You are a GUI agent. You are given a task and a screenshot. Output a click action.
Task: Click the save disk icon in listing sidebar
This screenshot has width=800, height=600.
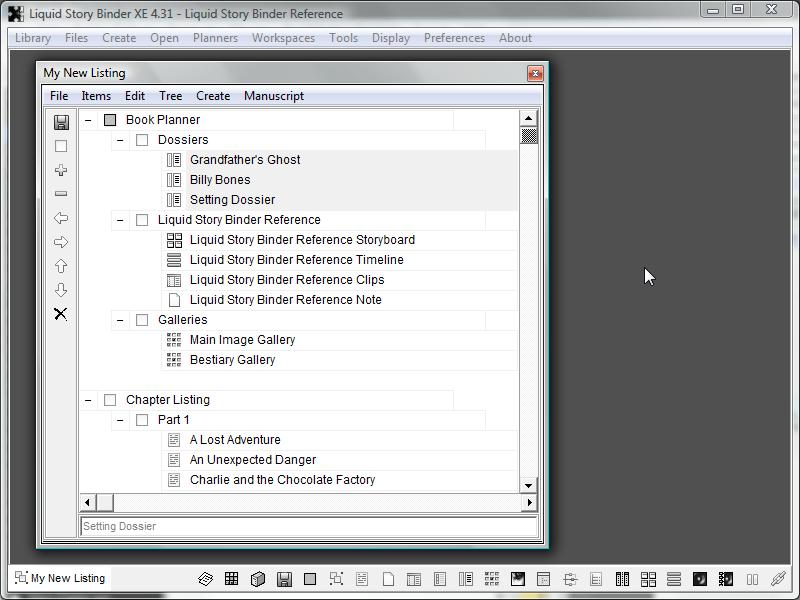pyautogui.click(x=61, y=122)
